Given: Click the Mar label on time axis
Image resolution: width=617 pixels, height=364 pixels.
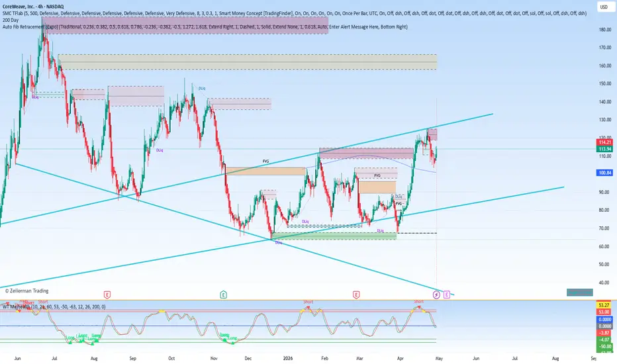Looking at the screenshot, I should (359, 359).
